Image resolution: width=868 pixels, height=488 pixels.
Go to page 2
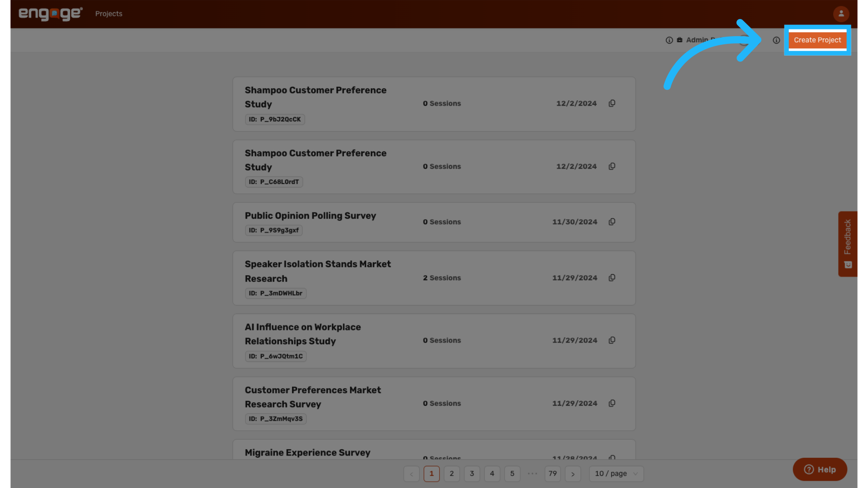point(452,474)
